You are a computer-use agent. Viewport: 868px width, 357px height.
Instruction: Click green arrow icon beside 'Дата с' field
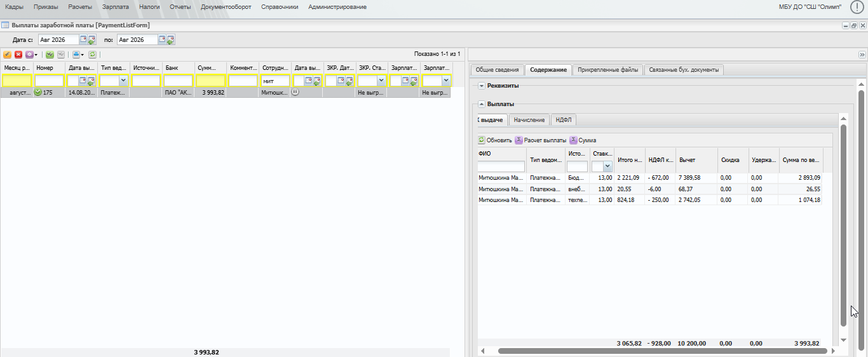[92, 40]
